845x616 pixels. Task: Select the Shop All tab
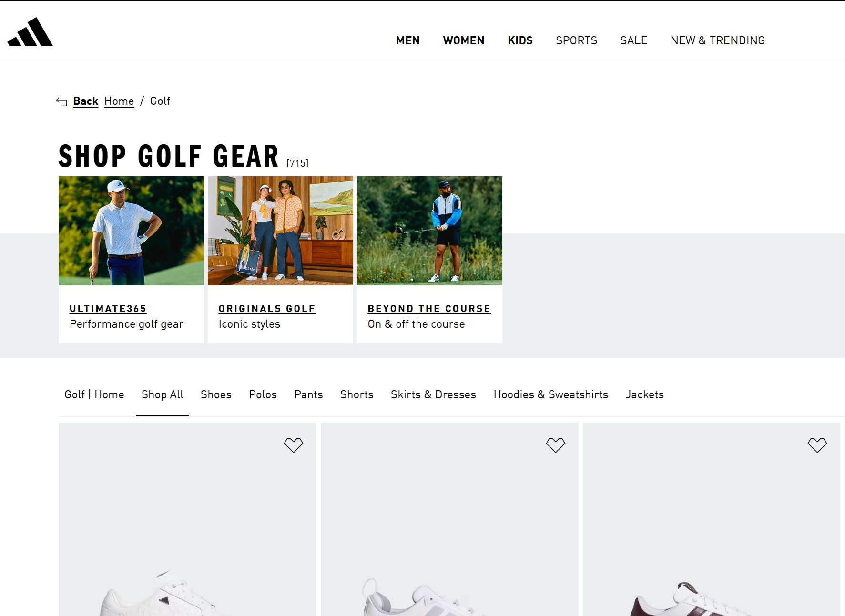tap(163, 394)
